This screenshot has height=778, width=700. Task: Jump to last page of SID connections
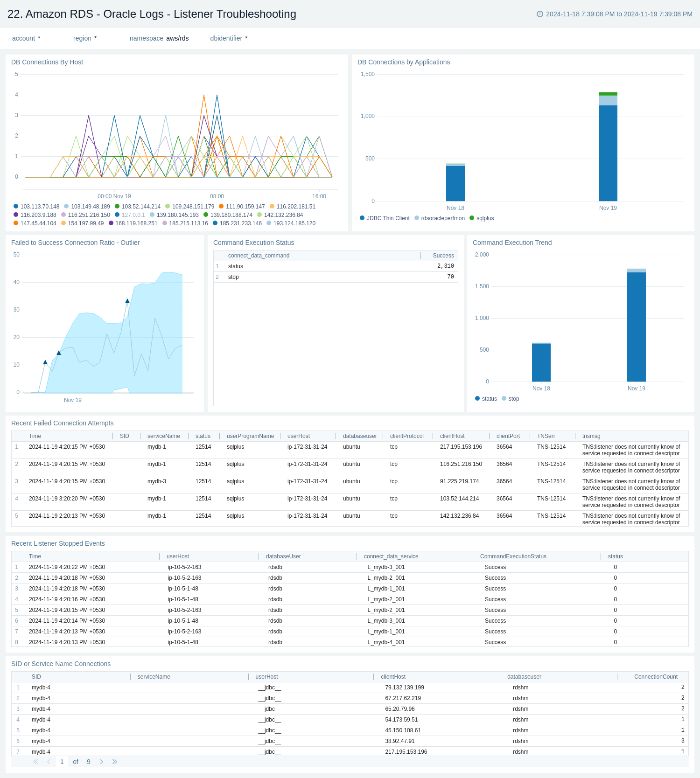tap(114, 762)
